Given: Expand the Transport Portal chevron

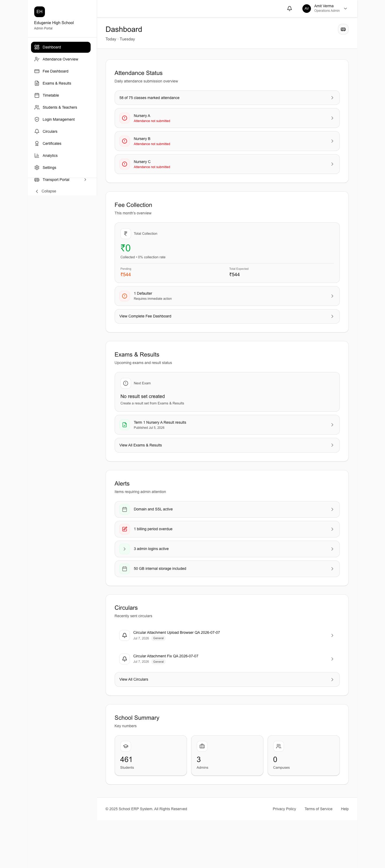Looking at the screenshot, I should (x=85, y=180).
